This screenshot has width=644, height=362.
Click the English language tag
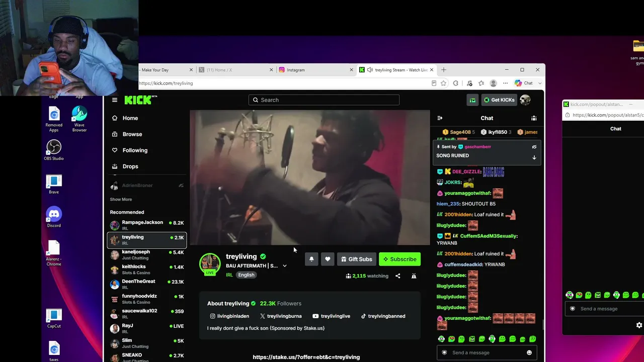[246, 275]
